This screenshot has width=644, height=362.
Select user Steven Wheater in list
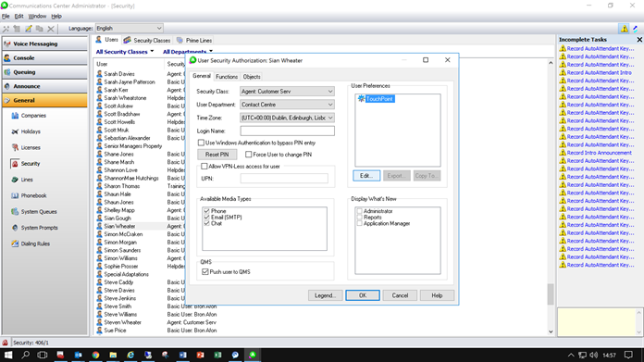122,322
